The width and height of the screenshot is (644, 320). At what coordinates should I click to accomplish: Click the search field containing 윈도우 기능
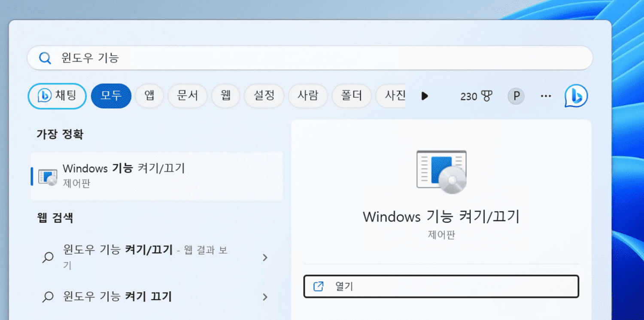pyautogui.click(x=310, y=58)
